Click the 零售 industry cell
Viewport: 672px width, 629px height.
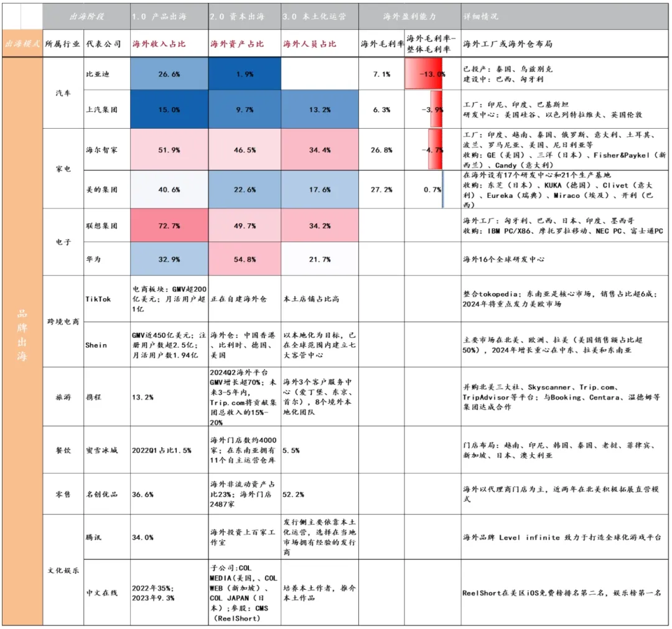63,494
